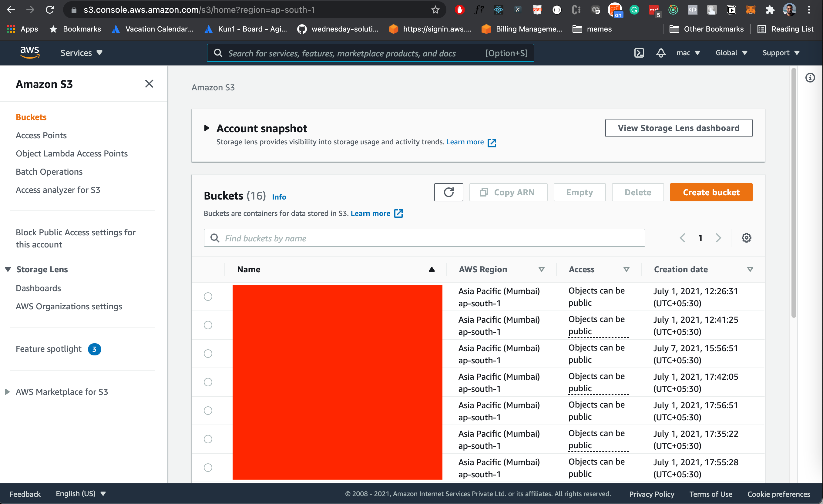The height and width of the screenshot is (504, 823).
Task: Open the notifications bell icon
Action: [x=661, y=53]
